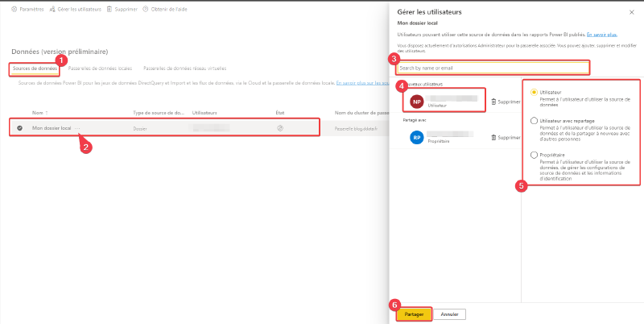
Task: Open Paramètres in the toolbar
Action: pos(27,9)
